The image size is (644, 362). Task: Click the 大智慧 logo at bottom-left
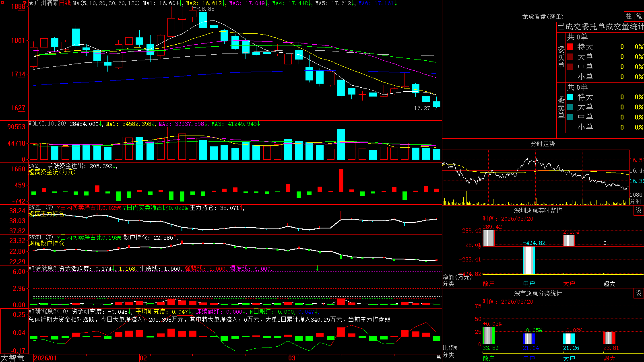point(12,358)
